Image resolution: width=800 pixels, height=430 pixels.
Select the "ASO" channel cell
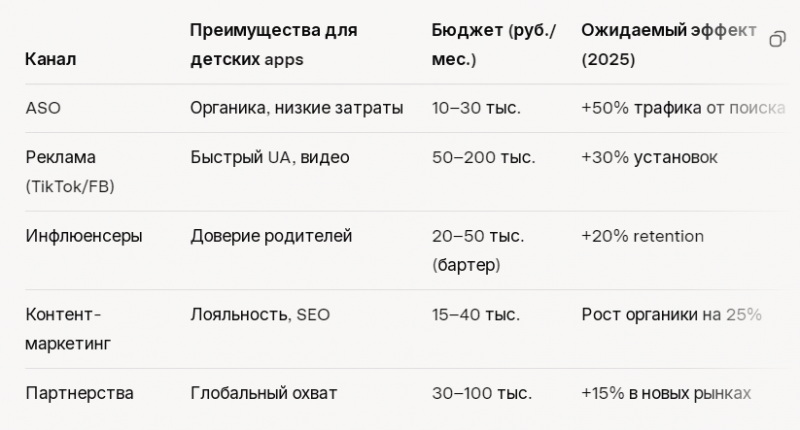(x=43, y=107)
